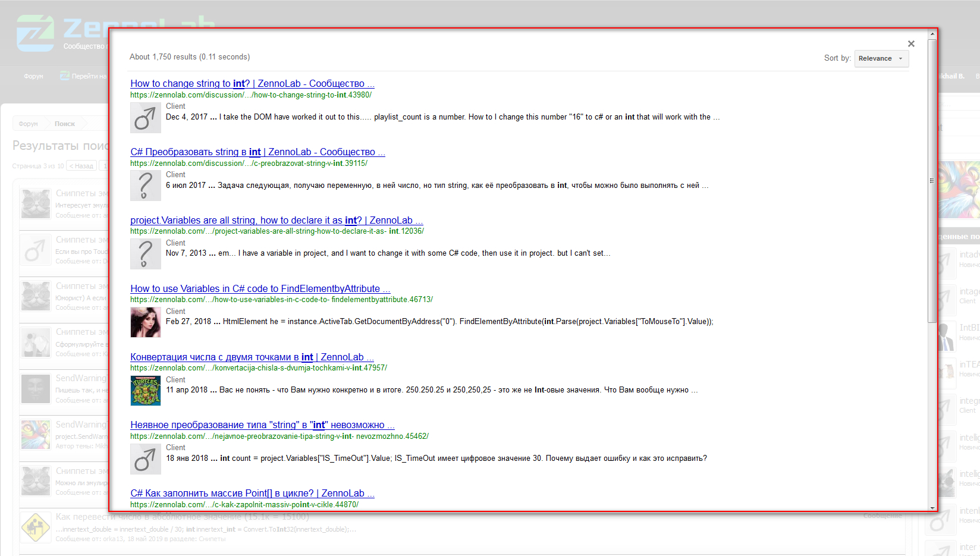Image resolution: width=980 pixels, height=556 pixels.
Task: Click URL ending point-v-cikle.44870
Action: coord(244,505)
